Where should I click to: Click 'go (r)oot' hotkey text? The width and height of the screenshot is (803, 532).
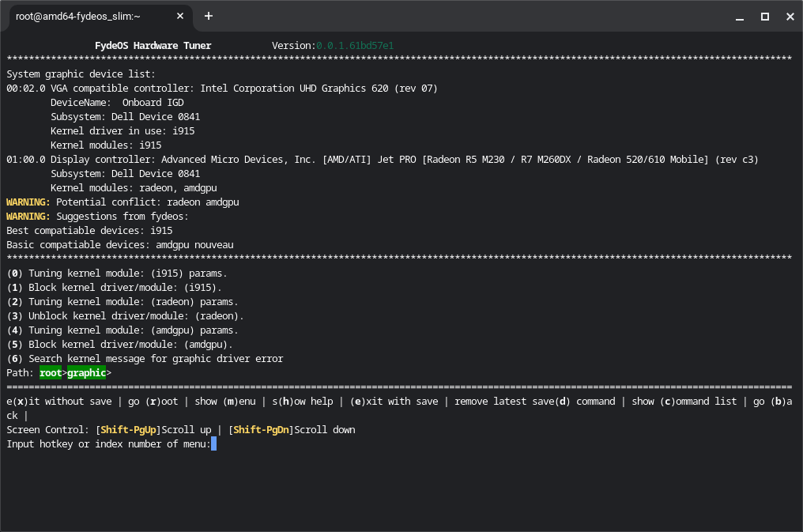[x=153, y=402]
